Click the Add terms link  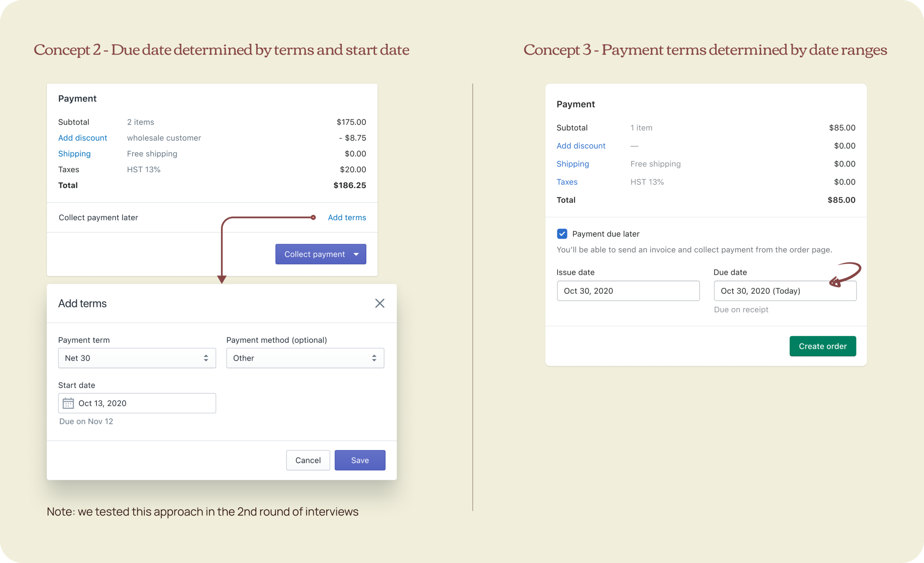point(347,217)
